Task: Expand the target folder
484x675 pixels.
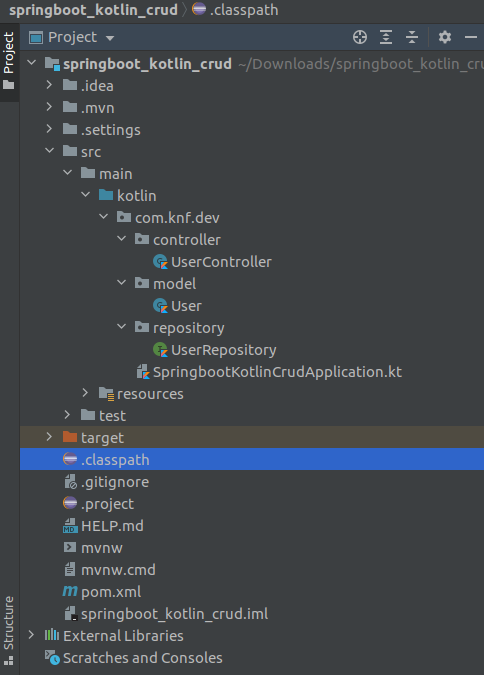Action: click(49, 437)
